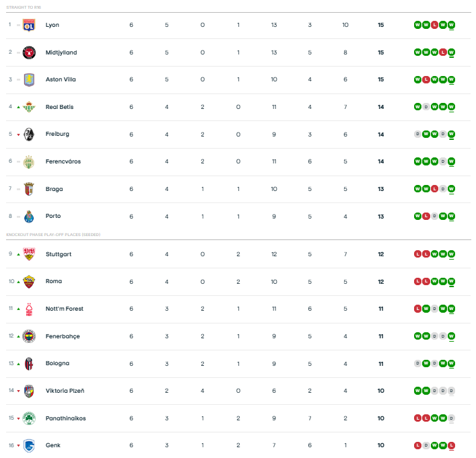476x458 pixels.
Task: Click the Viktoria Plzeň team name
Action: (x=65, y=391)
